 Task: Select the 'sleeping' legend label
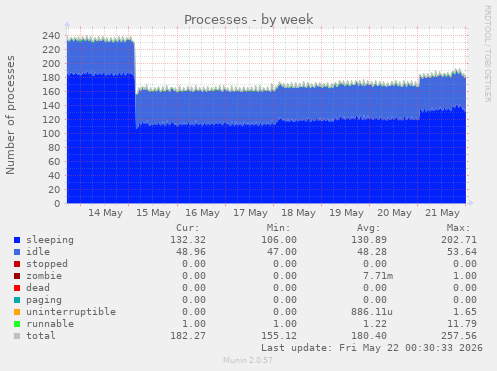pos(50,240)
